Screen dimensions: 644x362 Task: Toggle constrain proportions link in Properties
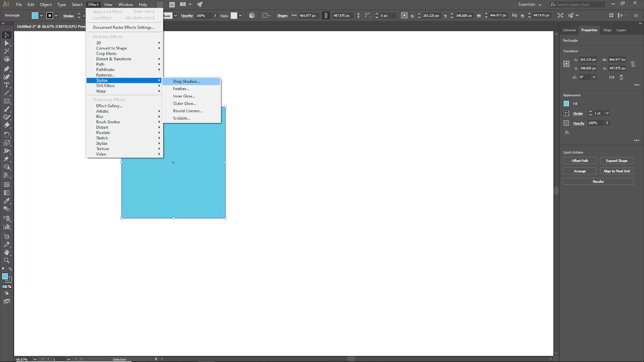633,64
